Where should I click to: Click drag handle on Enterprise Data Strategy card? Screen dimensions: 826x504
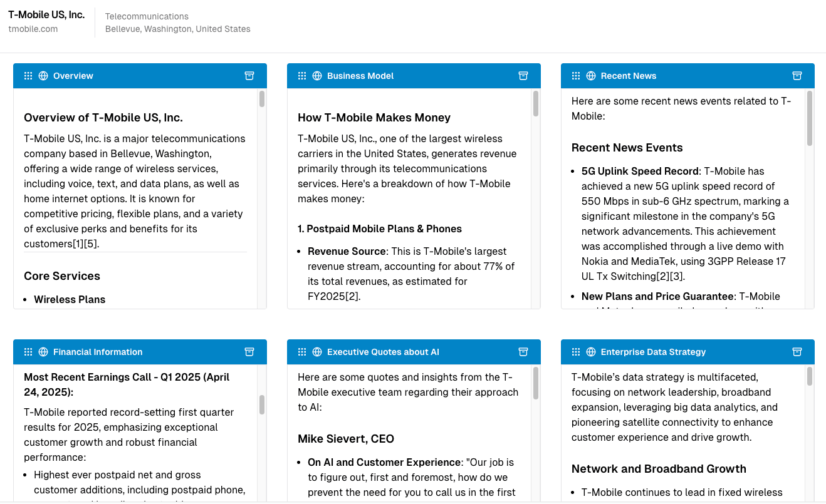[x=576, y=352]
